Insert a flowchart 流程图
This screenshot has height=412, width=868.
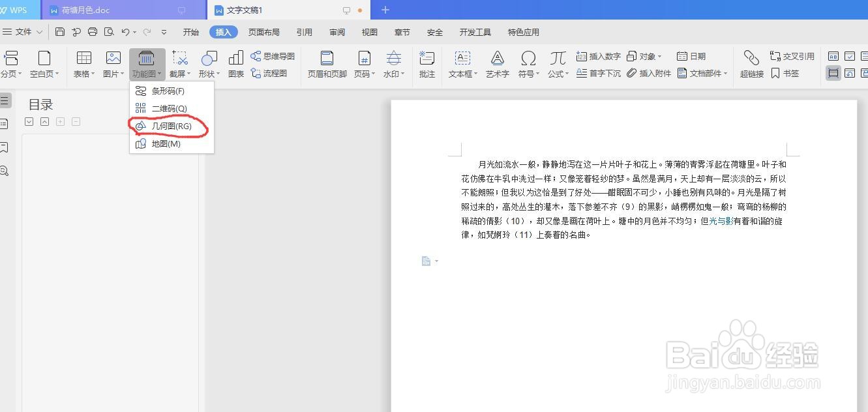click(x=269, y=74)
